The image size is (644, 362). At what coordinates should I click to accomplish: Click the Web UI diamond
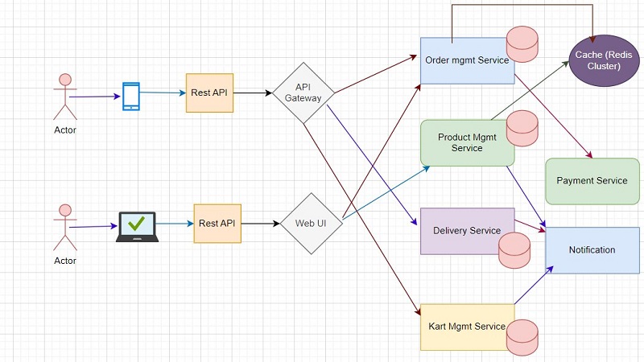[x=311, y=224]
